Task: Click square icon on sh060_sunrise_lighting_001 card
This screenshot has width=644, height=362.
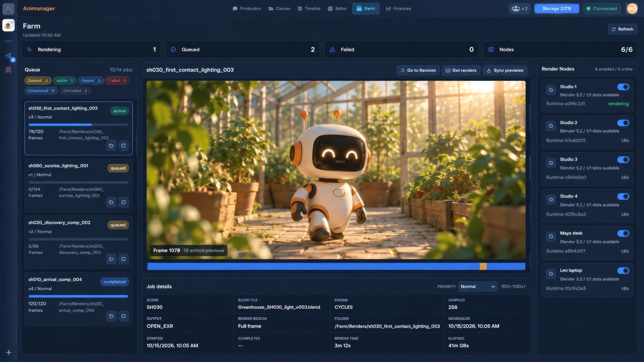Action: coord(124,202)
